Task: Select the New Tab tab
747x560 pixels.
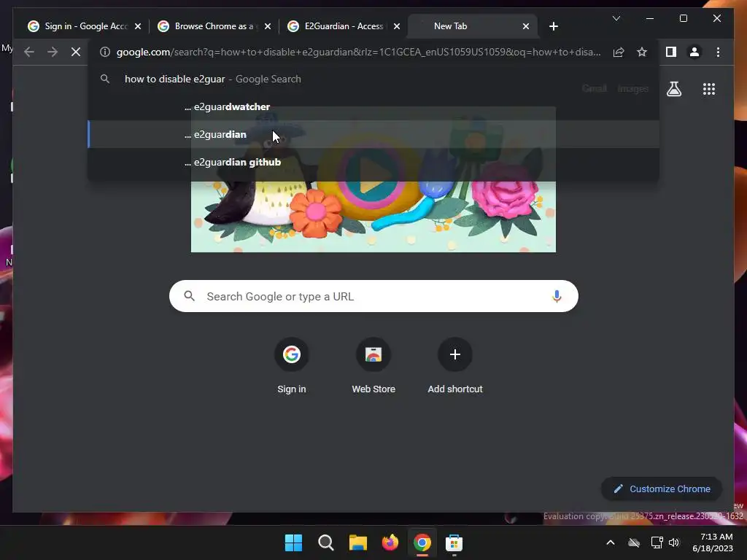Action: (473, 26)
